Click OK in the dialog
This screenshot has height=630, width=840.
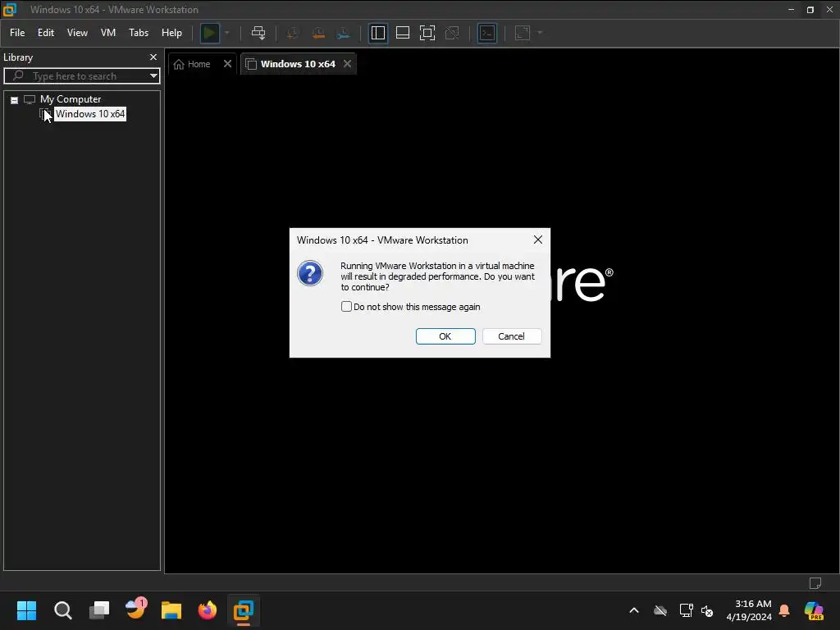pyautogui.click(x=445, y=336)
